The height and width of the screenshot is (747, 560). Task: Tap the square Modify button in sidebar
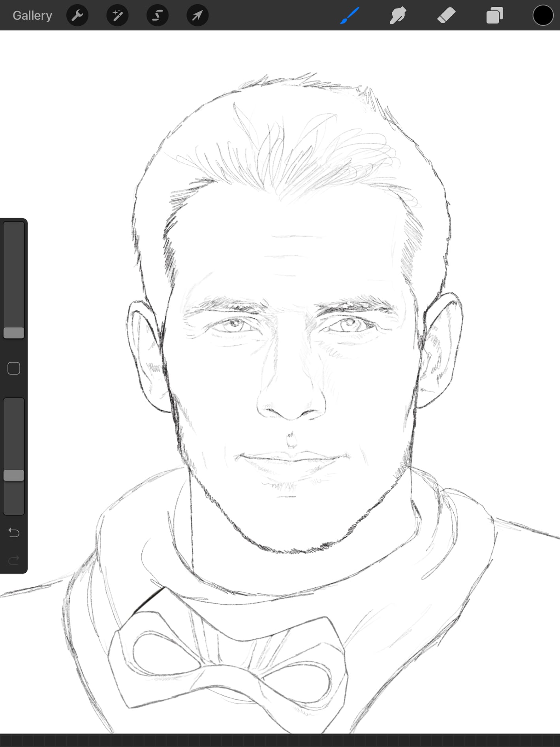click(14, 368)
